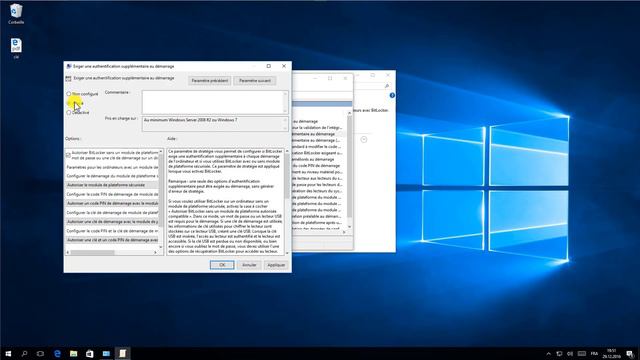Click the round chevron expander in the background window

coord(364,140)
